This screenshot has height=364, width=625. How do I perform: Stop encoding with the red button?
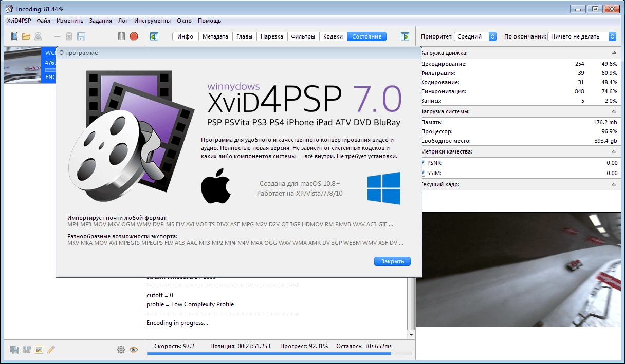[134, 36]
